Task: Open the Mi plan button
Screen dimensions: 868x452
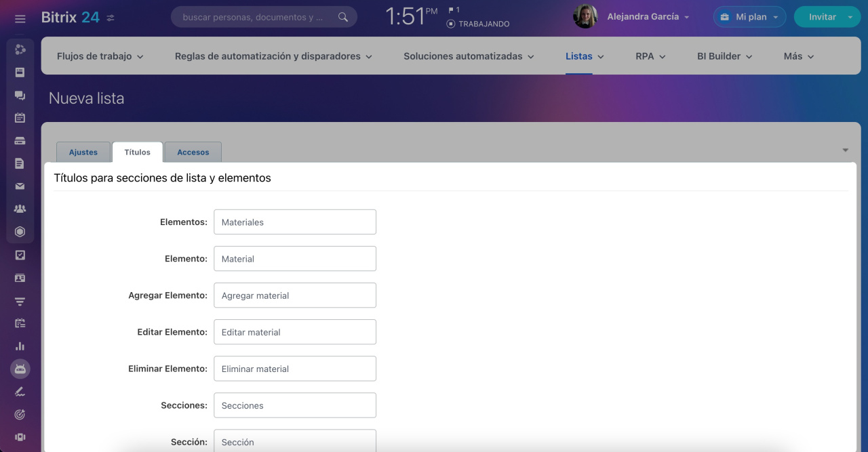Action: pos(749,17)
